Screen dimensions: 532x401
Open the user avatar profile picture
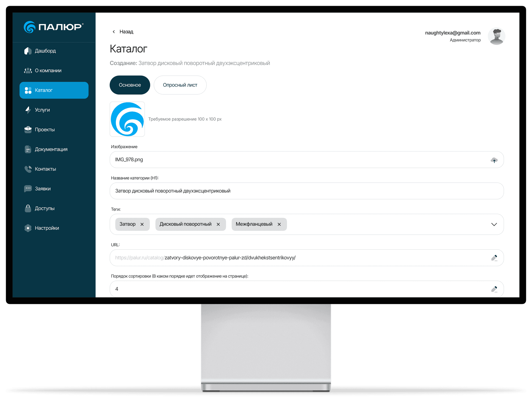(496, 36)
